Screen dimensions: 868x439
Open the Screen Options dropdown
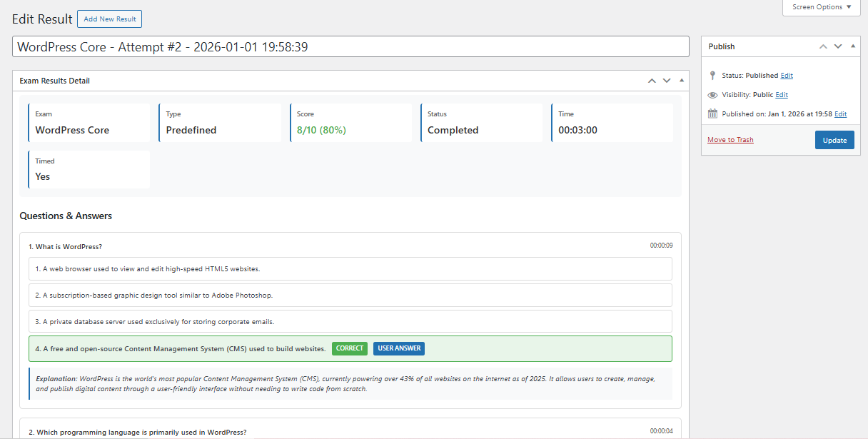coord(822,7)
